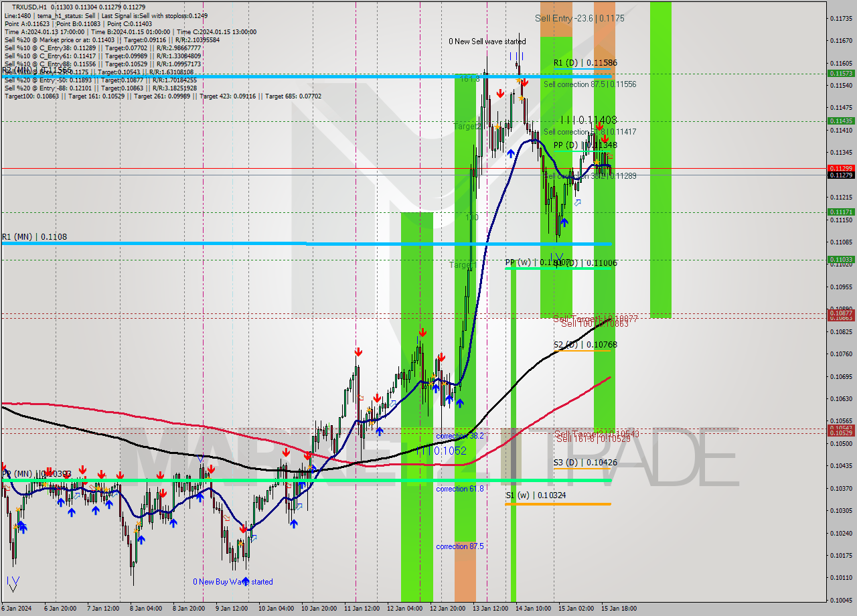Click the '13 Jan 12:00' time axis label

point(490,609)
